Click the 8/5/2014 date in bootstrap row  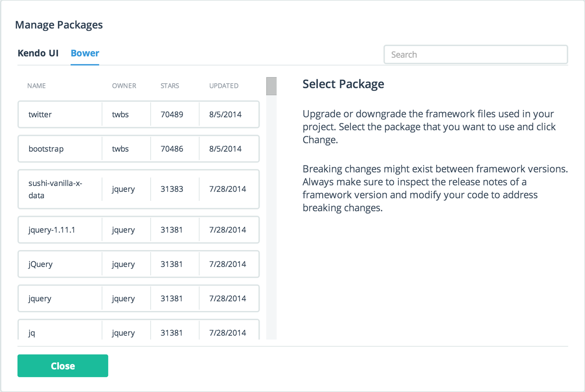pos(225,149)
